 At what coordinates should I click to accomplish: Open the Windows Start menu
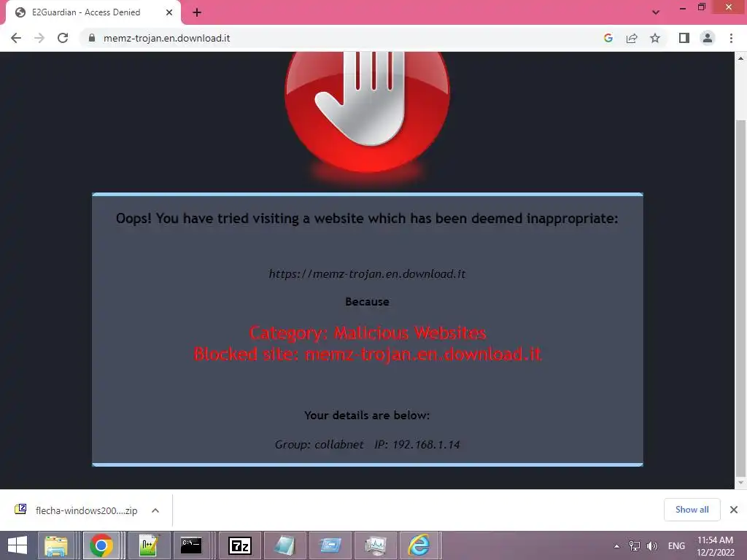(18, 545)
